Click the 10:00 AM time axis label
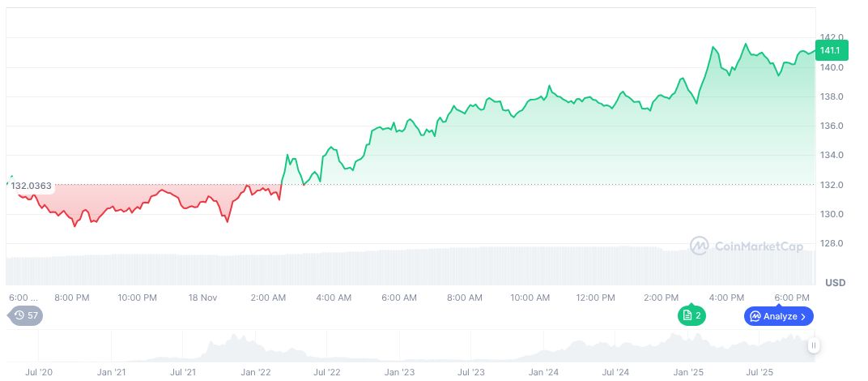868x381 pixels. click(530, 298)
